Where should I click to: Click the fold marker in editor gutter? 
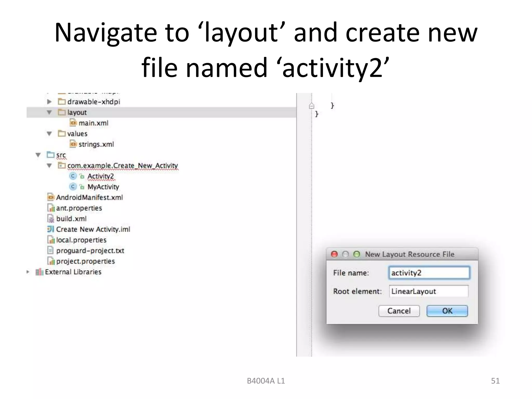[312, 106]
